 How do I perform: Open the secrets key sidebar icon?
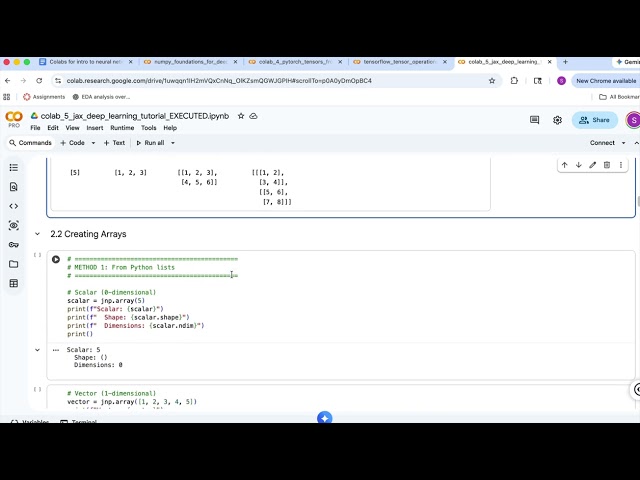(13, 244)
